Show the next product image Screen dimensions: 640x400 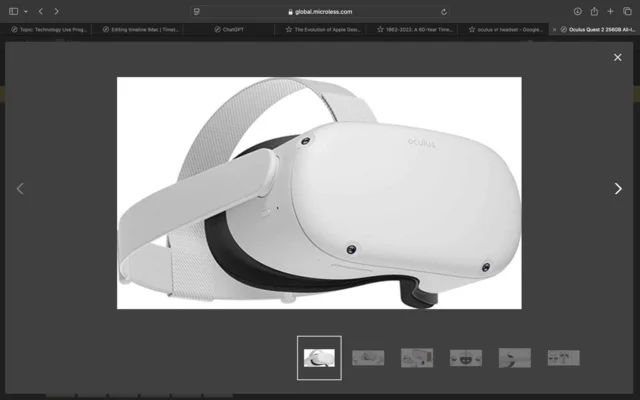[618, 189]
